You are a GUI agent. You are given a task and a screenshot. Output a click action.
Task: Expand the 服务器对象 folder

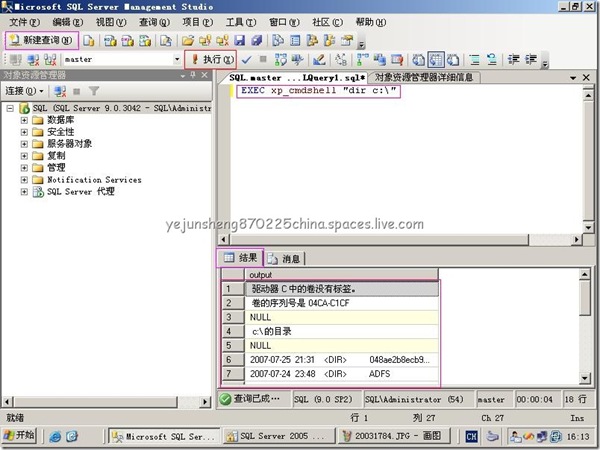24,144
